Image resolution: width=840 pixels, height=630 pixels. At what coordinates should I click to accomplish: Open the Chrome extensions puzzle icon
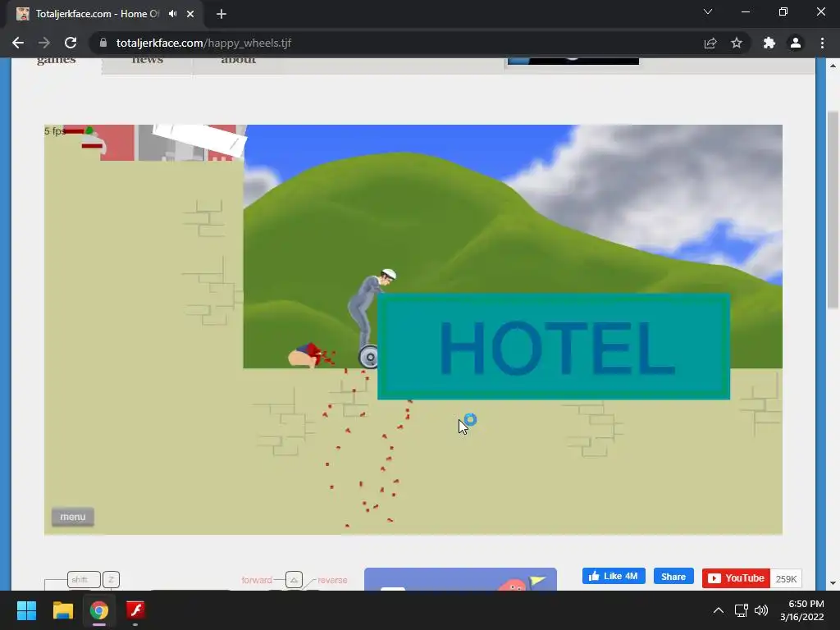pyautogui.click(x=769, y=43)
